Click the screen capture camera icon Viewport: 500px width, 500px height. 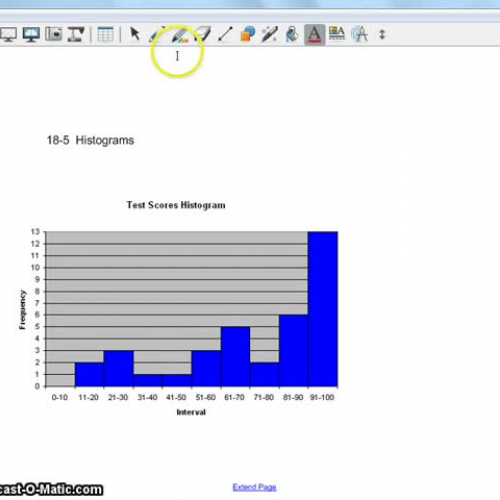point(54,34)
